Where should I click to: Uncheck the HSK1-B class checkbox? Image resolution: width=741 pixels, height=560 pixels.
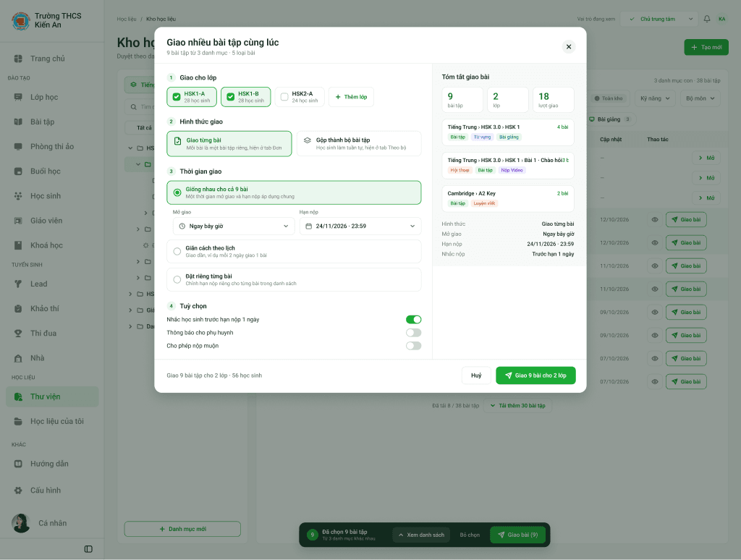click(231, 97)
